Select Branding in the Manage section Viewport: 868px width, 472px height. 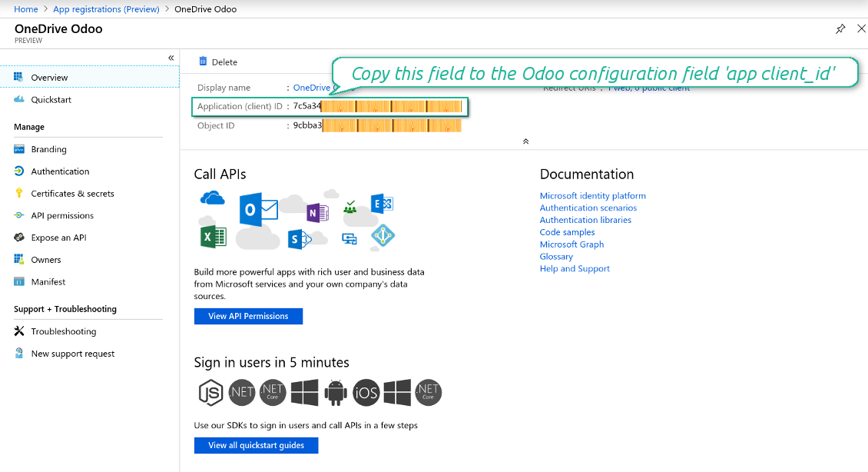[48, 149]
